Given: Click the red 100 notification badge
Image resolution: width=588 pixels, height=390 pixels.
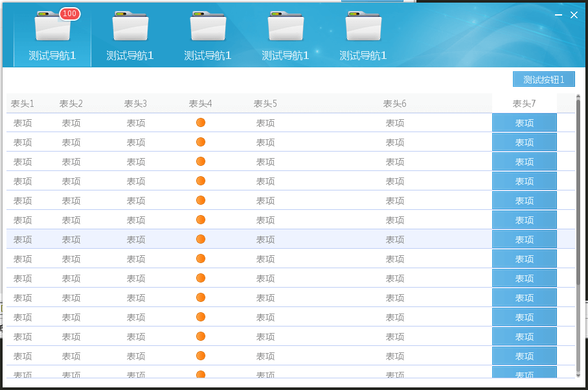Looking at the screenshot, I should 69,14.
